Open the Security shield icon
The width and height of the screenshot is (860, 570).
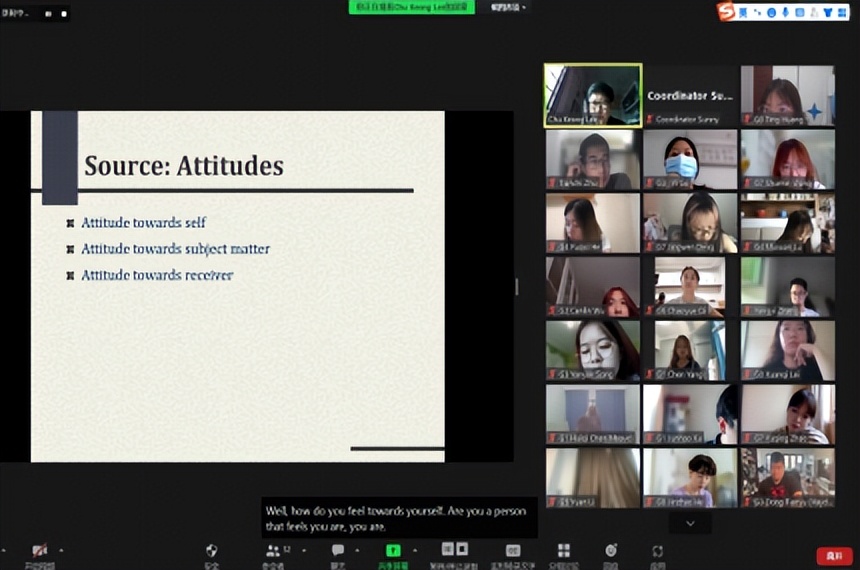pos(212,551)
